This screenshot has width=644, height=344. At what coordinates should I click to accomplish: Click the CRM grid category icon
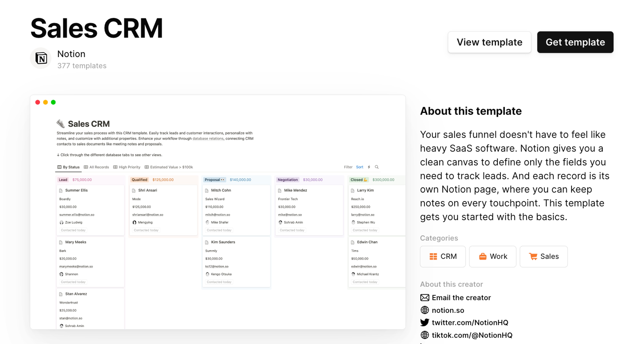(433, 256)
